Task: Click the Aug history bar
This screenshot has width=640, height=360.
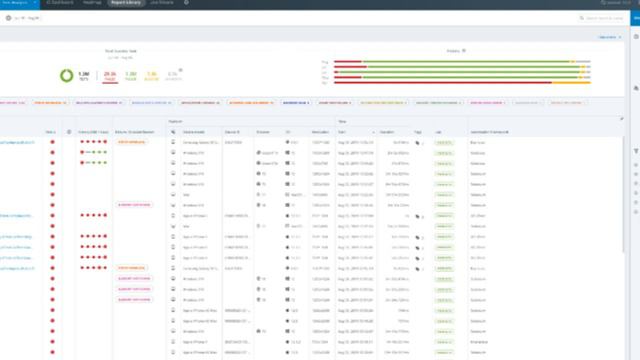Action: (462, 62)
